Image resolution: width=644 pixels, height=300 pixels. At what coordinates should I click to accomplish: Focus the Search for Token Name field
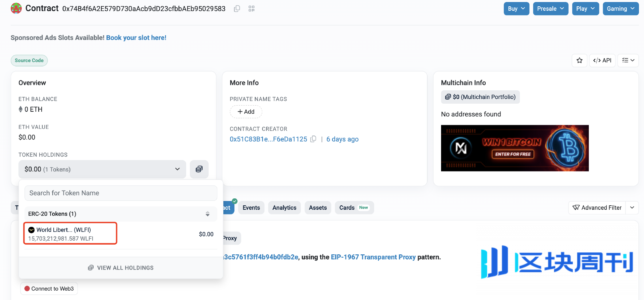(x=121, y=193)
